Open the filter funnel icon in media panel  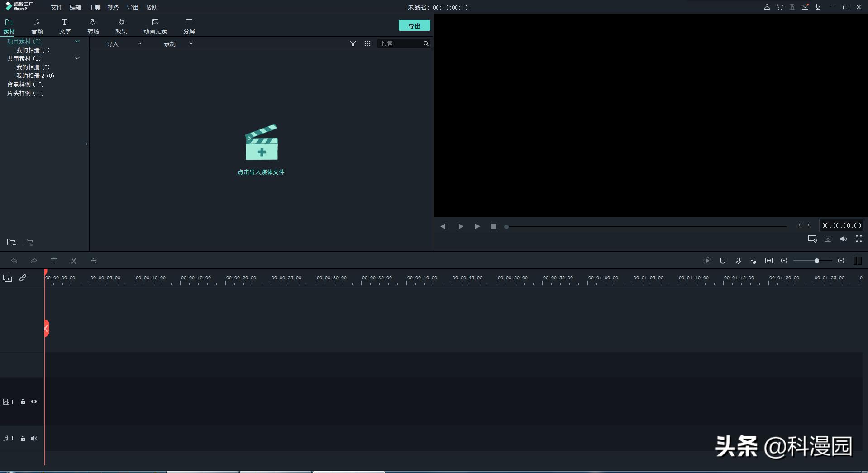tap(353, 43)
